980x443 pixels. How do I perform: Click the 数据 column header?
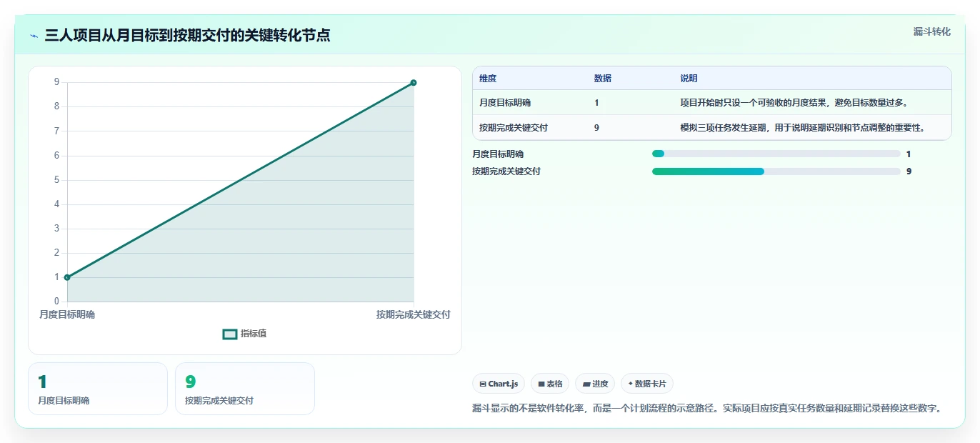603,79
